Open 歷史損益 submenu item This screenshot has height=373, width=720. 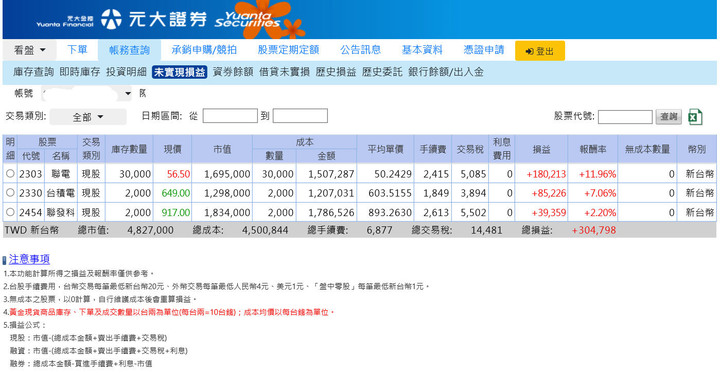point(336,72)
